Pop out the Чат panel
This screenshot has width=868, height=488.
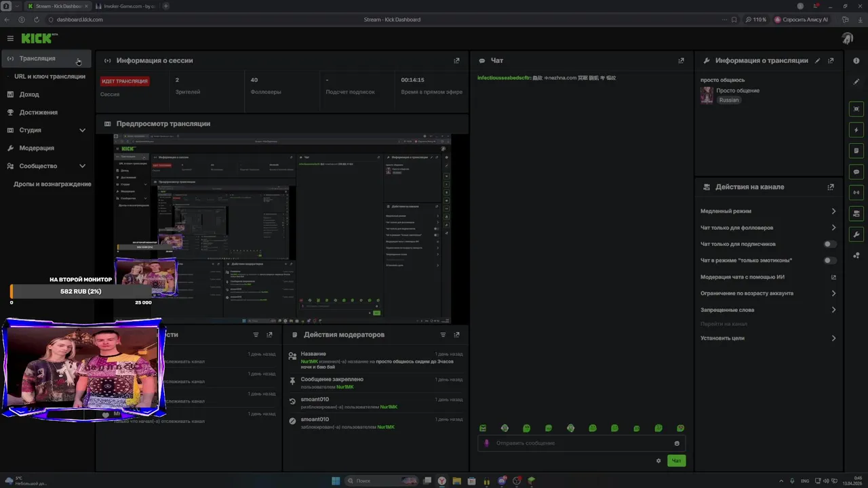coord(682,60)
